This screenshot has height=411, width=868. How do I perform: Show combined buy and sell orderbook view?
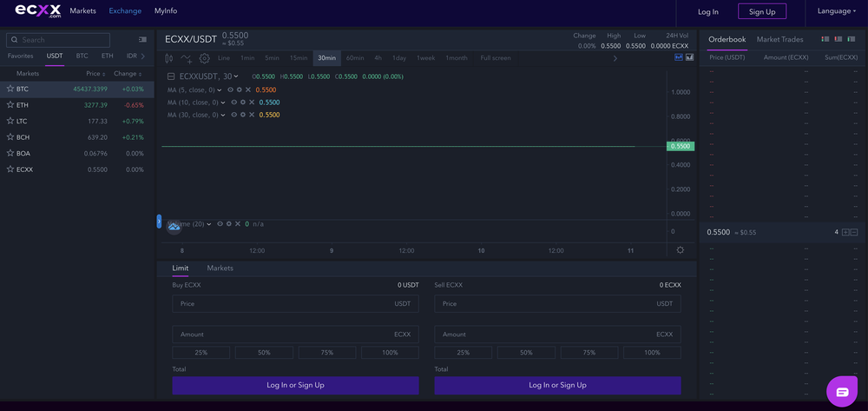click(825, 39)
